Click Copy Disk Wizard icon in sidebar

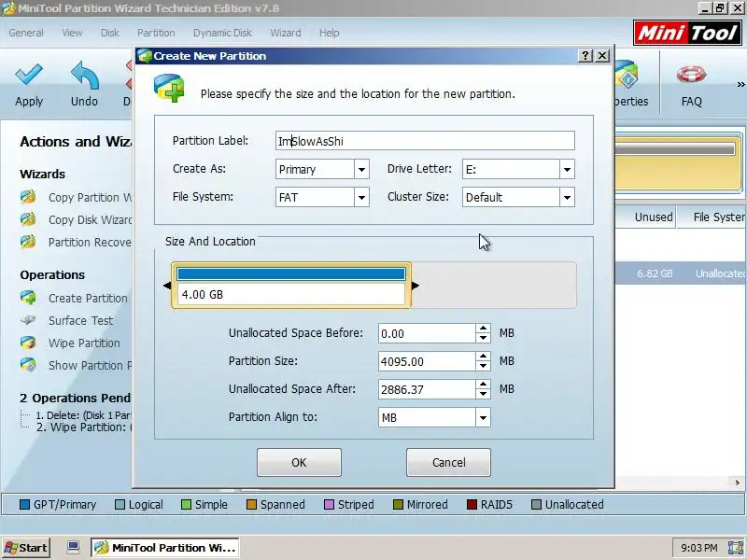pyautogui.click(x=28, y=219)
